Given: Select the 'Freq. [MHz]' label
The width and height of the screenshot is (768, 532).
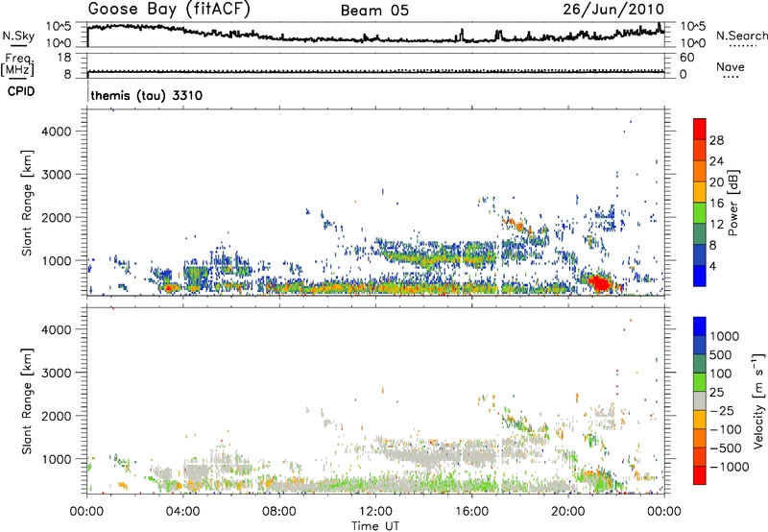Looking at the screenshot, I should [17, 64].
